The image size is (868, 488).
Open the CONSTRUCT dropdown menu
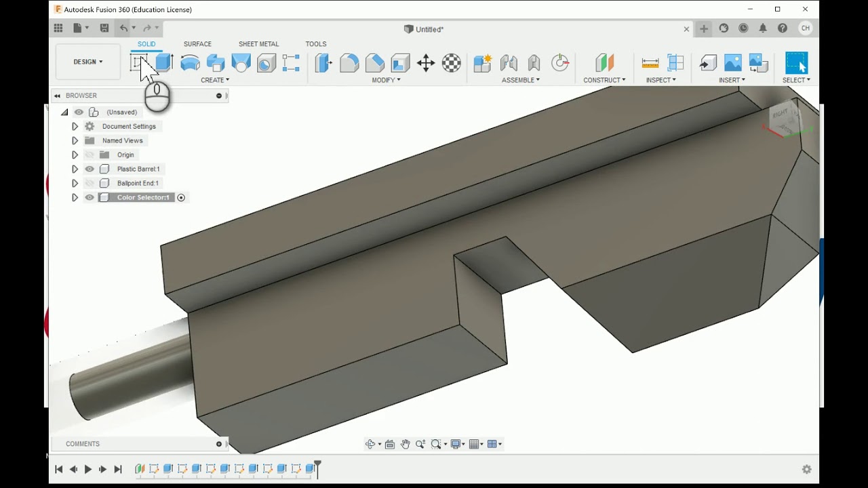[604, 80]
